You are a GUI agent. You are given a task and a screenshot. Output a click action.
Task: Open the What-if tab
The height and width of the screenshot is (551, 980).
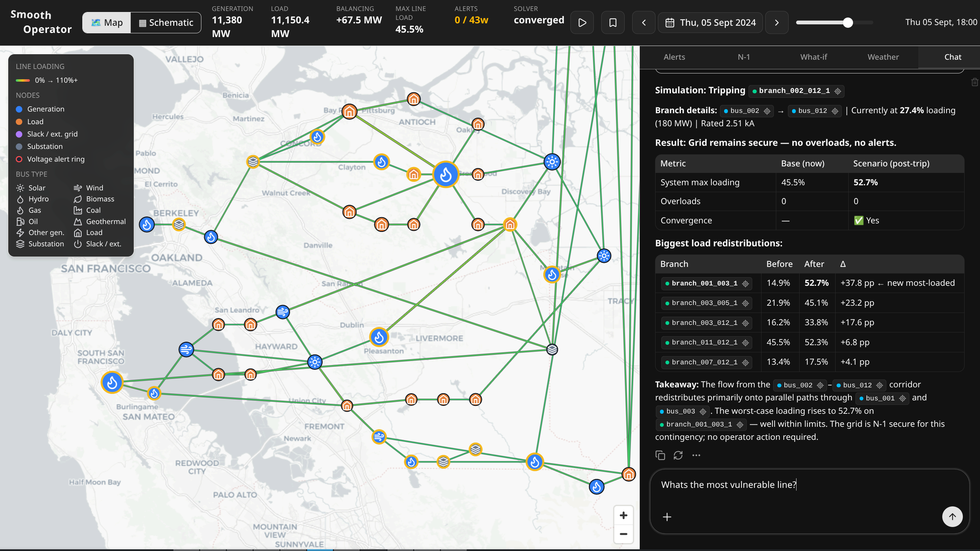813,57
